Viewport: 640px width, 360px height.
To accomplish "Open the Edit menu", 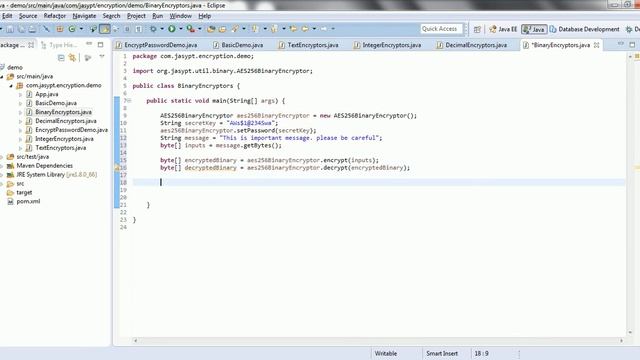I will [x=7, y=16].
